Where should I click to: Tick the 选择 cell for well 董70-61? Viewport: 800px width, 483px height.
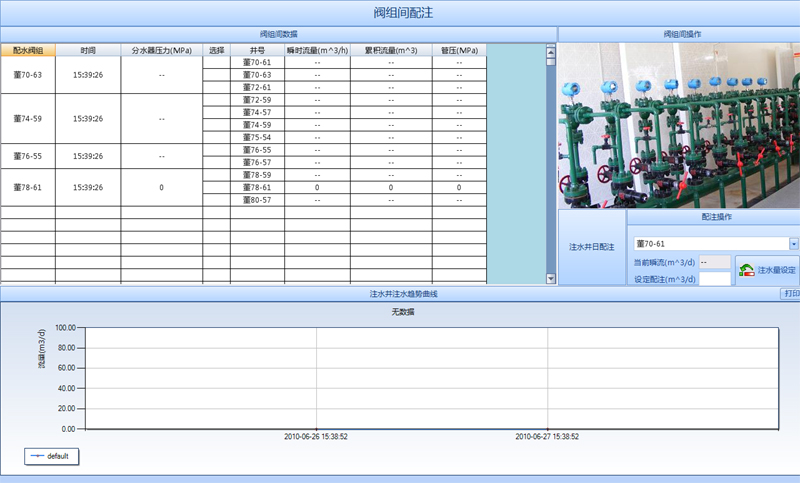(x=216, y=62)
